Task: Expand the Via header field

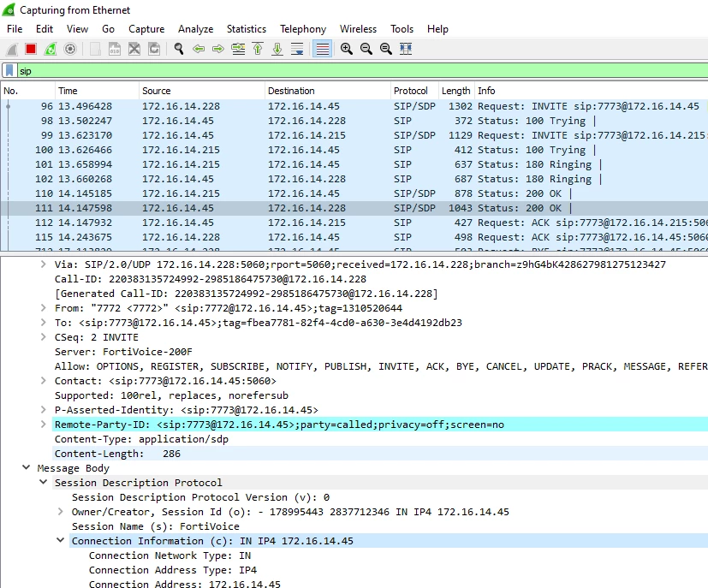Action: pyautogui.click(x=44, y=264)
